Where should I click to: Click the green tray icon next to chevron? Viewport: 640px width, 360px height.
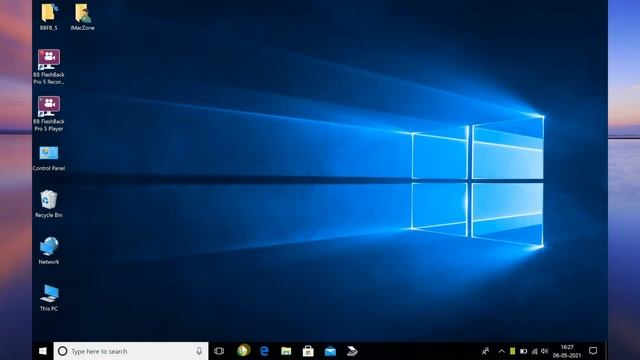[x=513, y=351]
